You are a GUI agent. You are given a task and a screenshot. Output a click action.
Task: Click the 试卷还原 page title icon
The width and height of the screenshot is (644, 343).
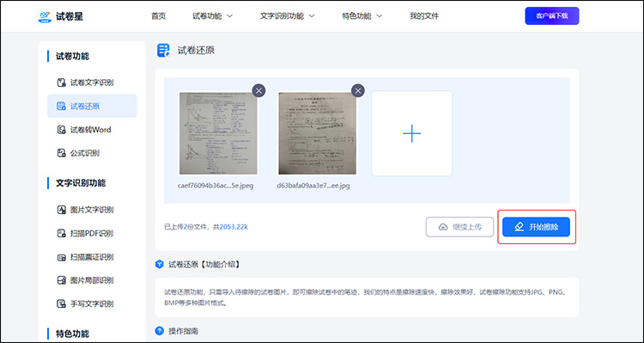click(x=163, y=50)
